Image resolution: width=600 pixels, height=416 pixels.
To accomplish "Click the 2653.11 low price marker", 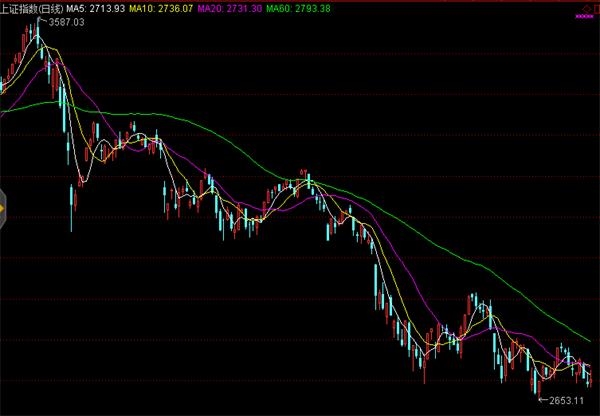I will 566,401.
